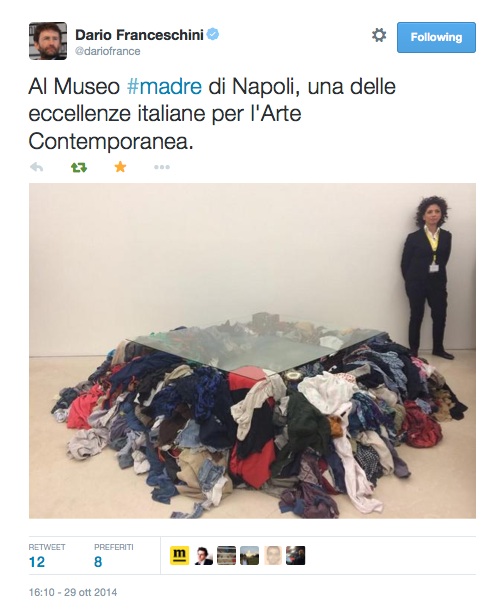504x612 pixels.
Task: Click the reply arrow icon
Action: (37, 167)
